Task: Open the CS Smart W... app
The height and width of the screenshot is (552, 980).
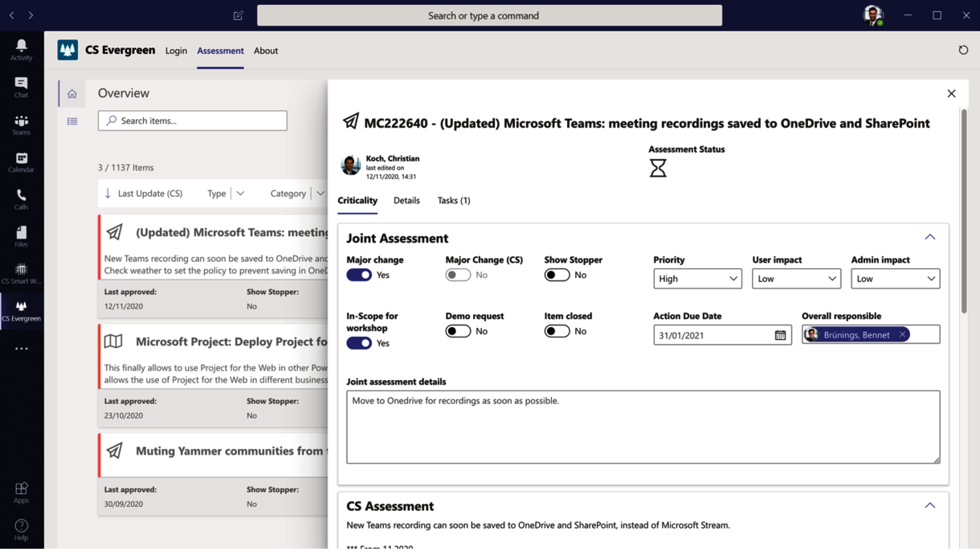Action: [x=22, y=274]
